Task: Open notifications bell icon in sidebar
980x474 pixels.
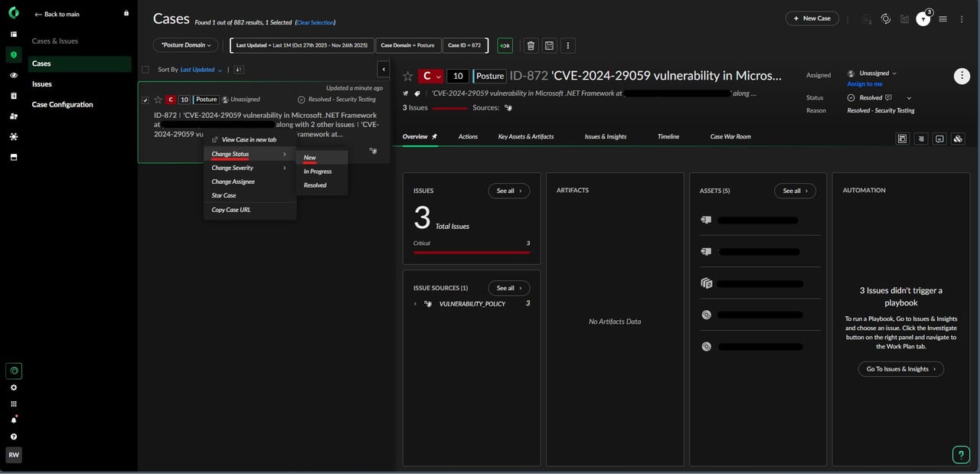Action: (x=14, y=420)
